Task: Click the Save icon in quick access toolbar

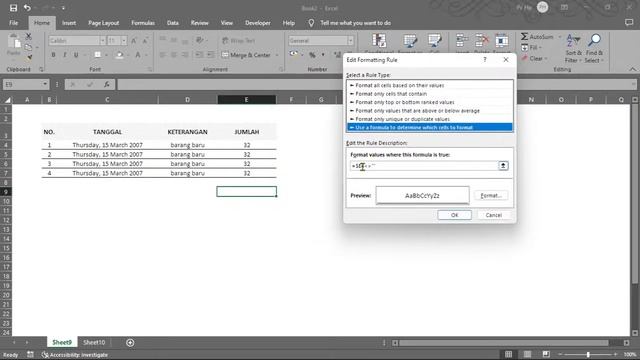Action: pyautogui.click(x=13, y=8)
